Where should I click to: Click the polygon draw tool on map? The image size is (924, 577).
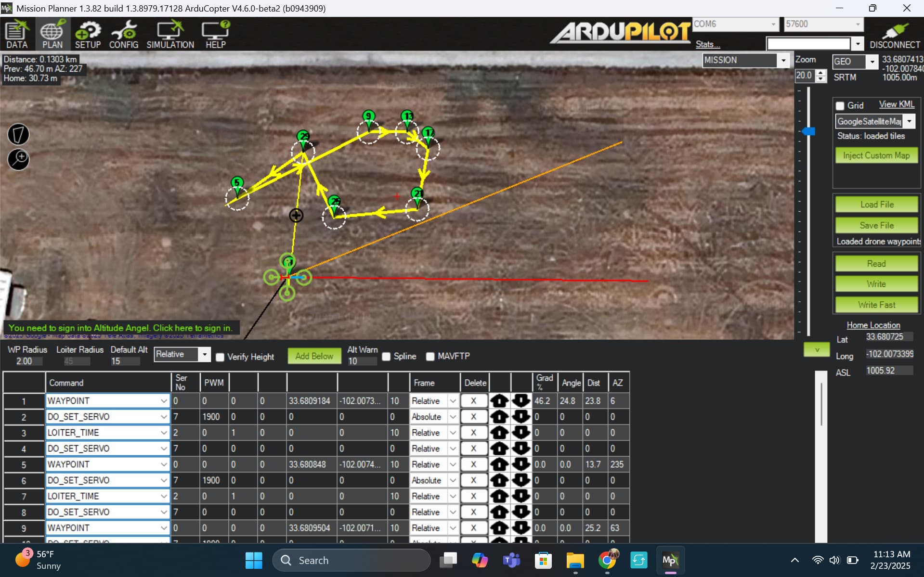click(x=18, y=134)
